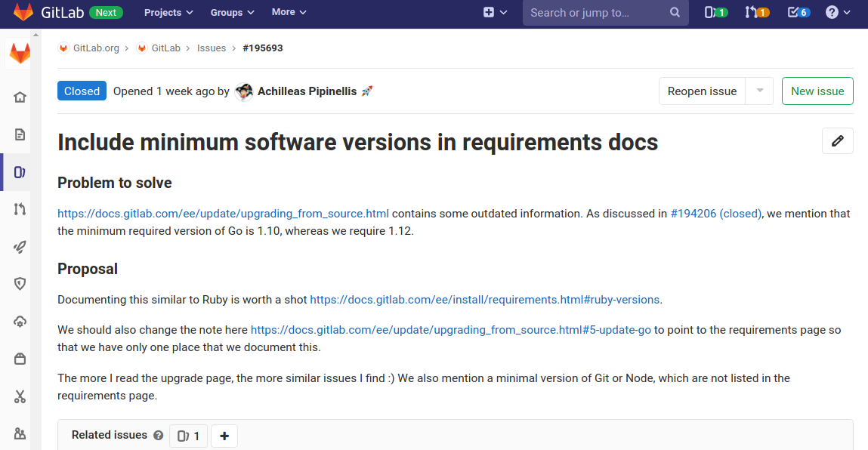Viewport: 868px width, 450px height.
Task: Open the #194206 (closed) issue link
Action: click(x=715, y=214)
